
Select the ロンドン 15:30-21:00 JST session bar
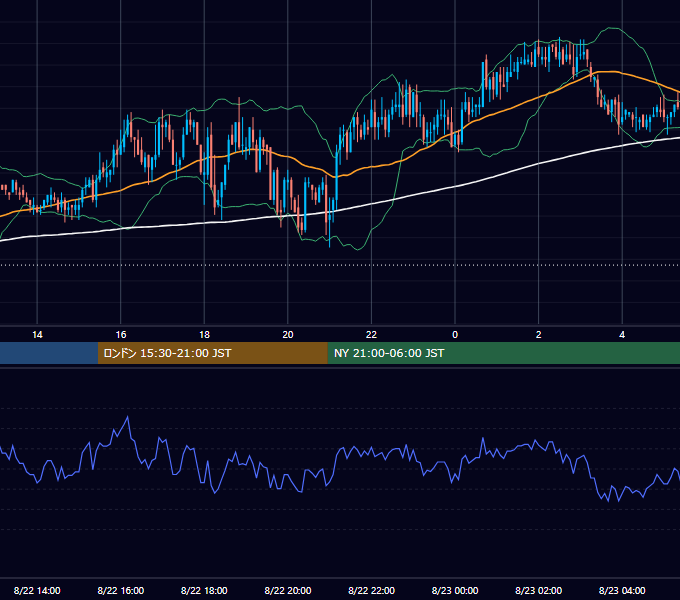pyautogui.click(x=212, y=353)
